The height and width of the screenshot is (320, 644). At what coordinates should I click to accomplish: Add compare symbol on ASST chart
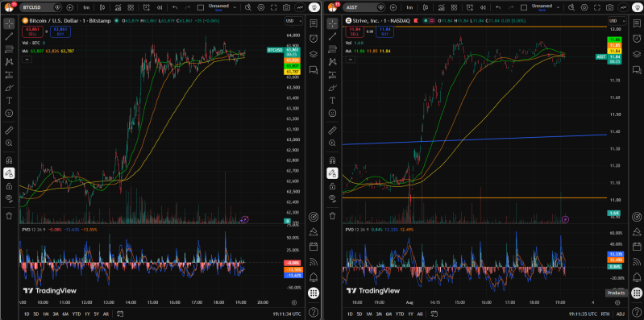393,7
